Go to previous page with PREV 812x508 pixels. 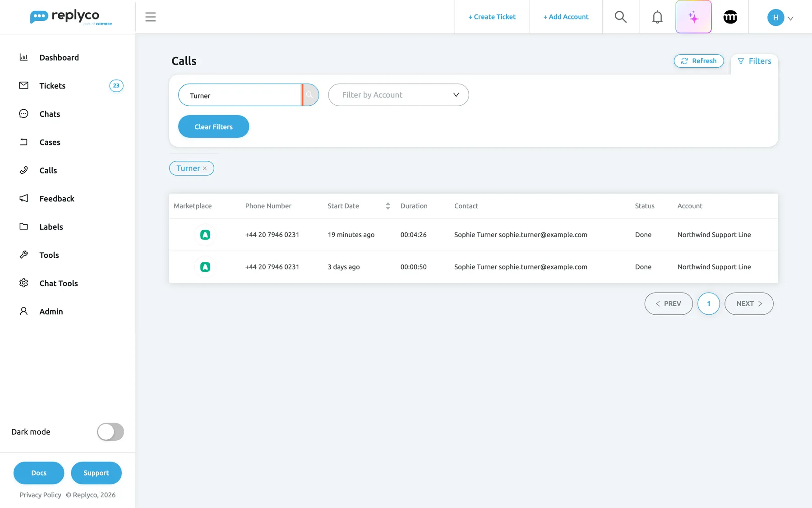669,304
